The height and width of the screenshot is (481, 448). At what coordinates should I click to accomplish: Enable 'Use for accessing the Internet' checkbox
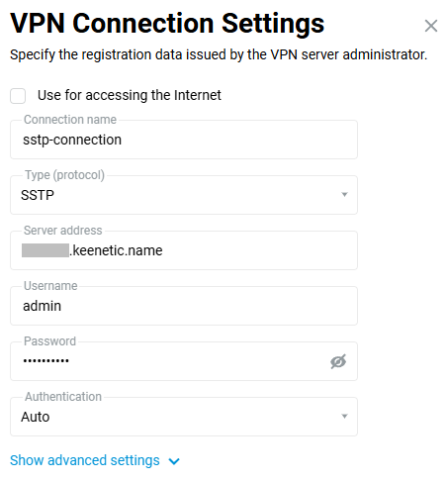point(18,96)
